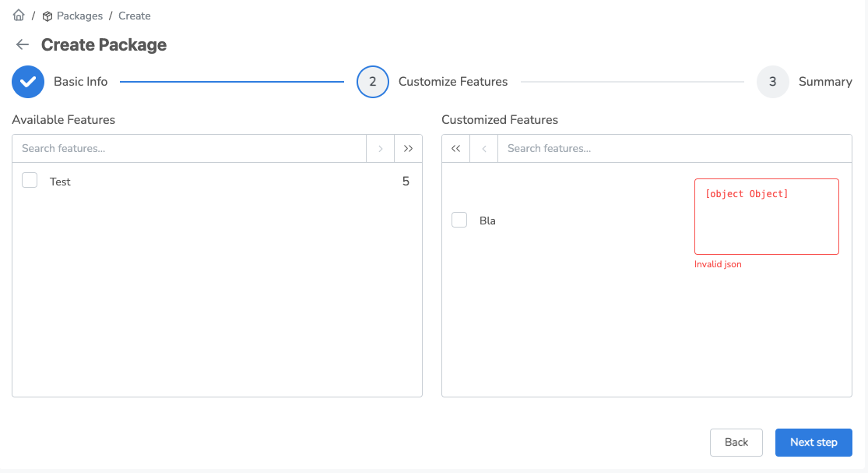Click the Bla feature name

487,221
